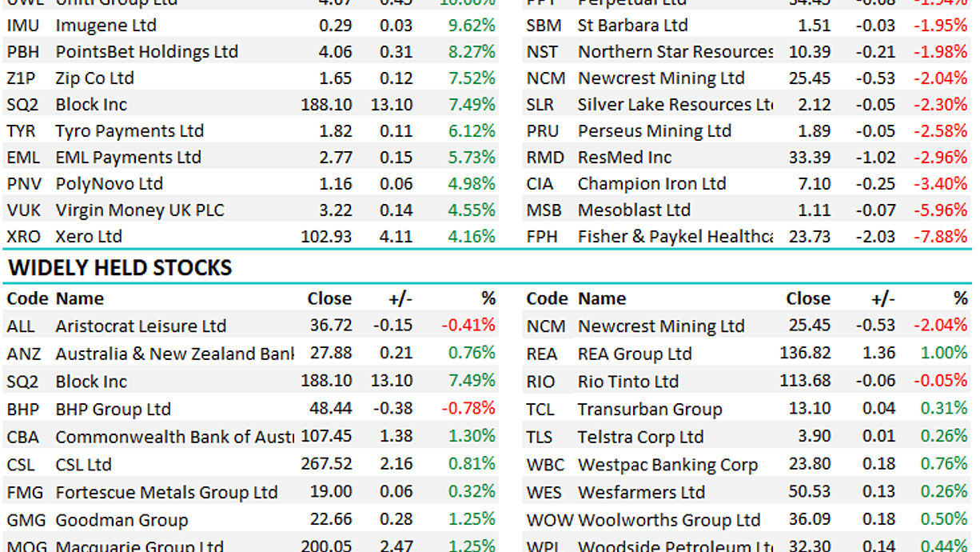Click the PolyNovo Ltd name
The image size is (980, 552).
click(x=109, y=184)
